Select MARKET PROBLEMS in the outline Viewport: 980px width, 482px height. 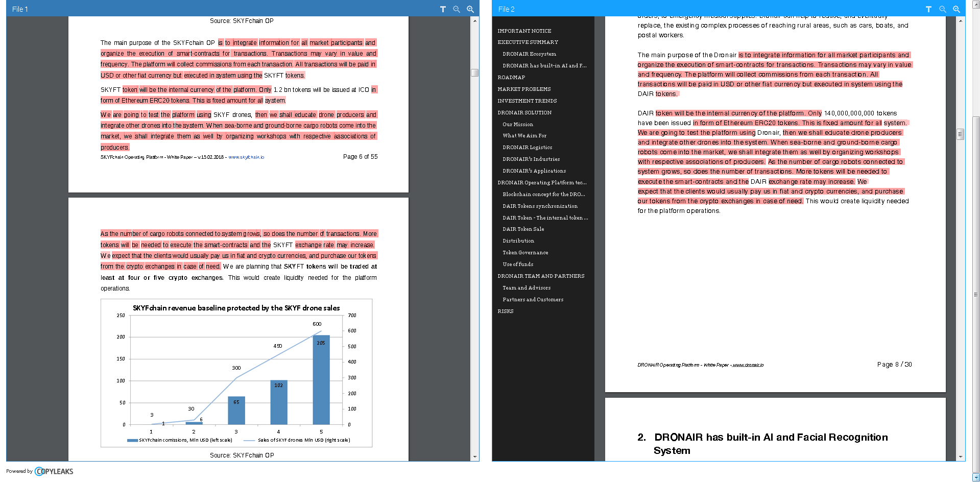click(524, 89)
